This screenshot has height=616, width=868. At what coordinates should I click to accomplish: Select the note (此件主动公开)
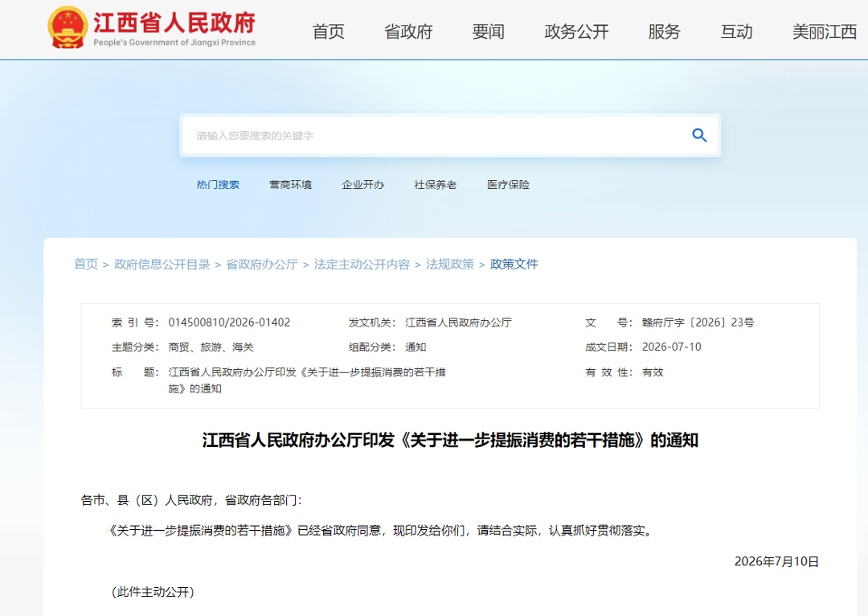[x=154, y=592]
